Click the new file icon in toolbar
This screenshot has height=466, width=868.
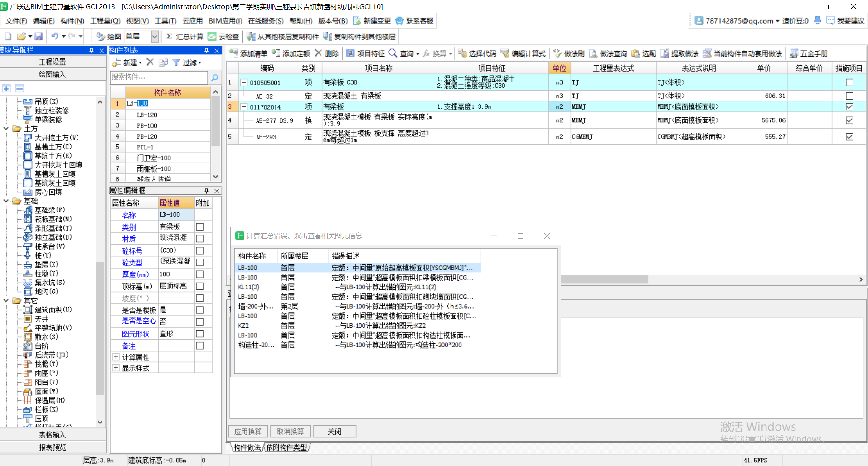coord(8,36)
